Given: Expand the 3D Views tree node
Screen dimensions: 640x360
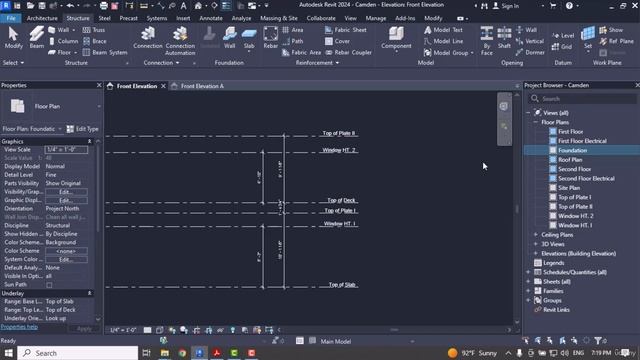Looking at the screenshot, I should point(536,244).
